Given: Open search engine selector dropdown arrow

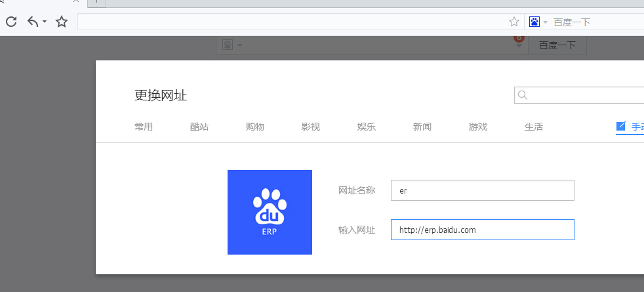Looking at the screenshot, I should [546, 22].
